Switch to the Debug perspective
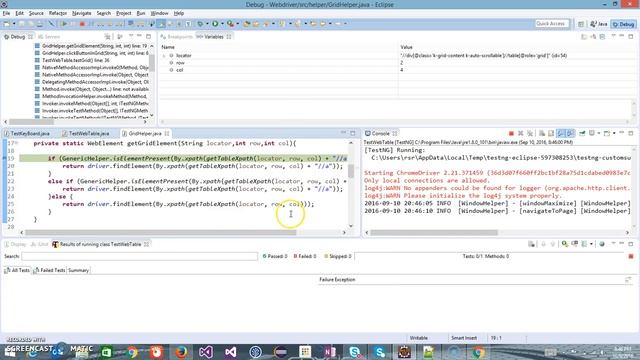 624,24
